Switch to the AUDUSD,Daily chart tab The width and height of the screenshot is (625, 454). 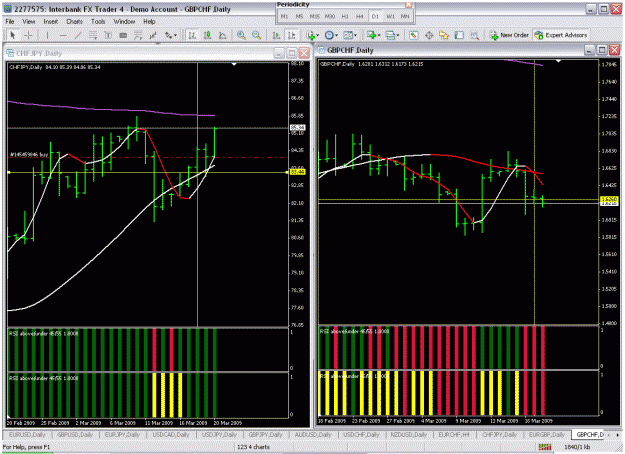[313, 434]
